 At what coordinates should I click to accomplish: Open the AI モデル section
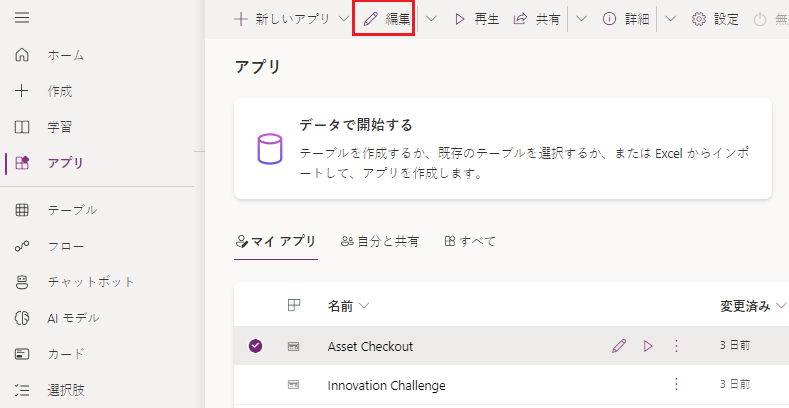pos(73,318)
